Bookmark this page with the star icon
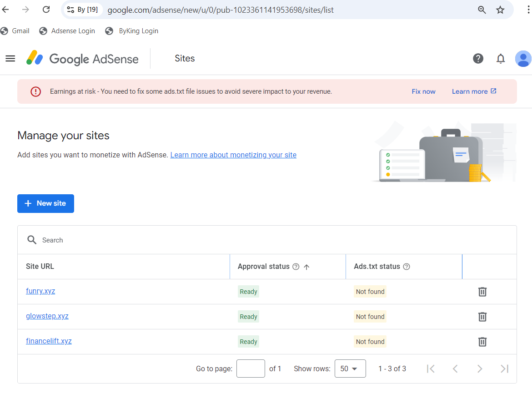 [500, 10]
